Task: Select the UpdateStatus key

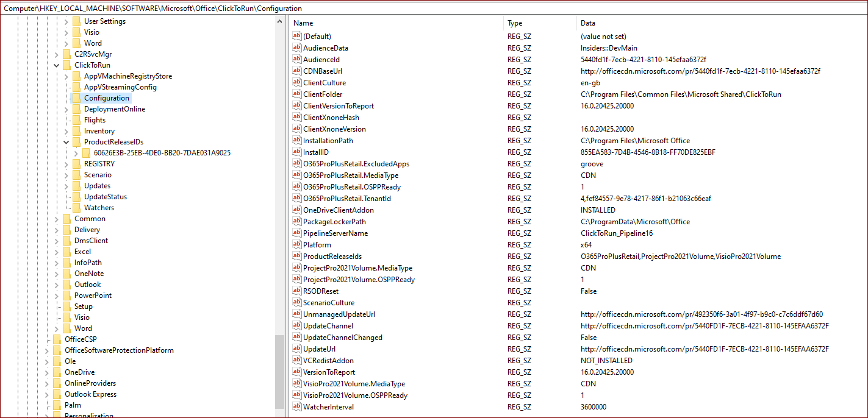Action: (x=106, y=197)
